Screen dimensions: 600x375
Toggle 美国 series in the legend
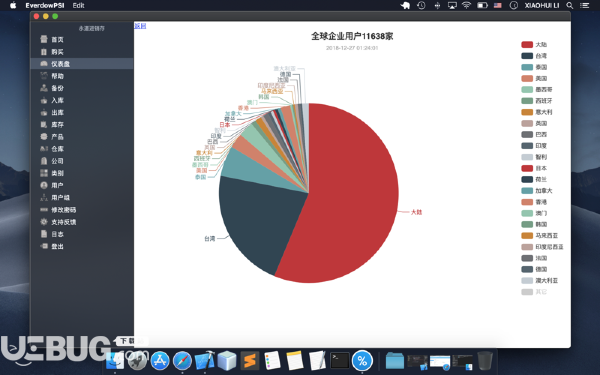(x=534, y=78)
